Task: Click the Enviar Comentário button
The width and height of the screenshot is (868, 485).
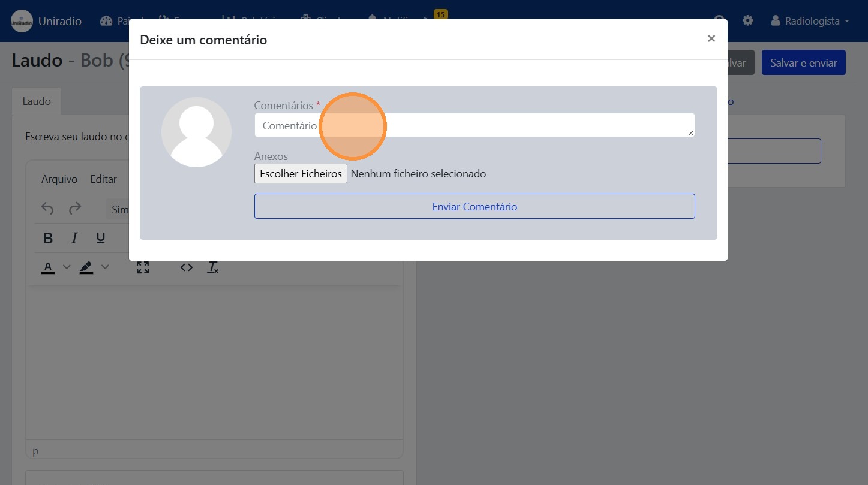Action: click(x=474, y=206)
